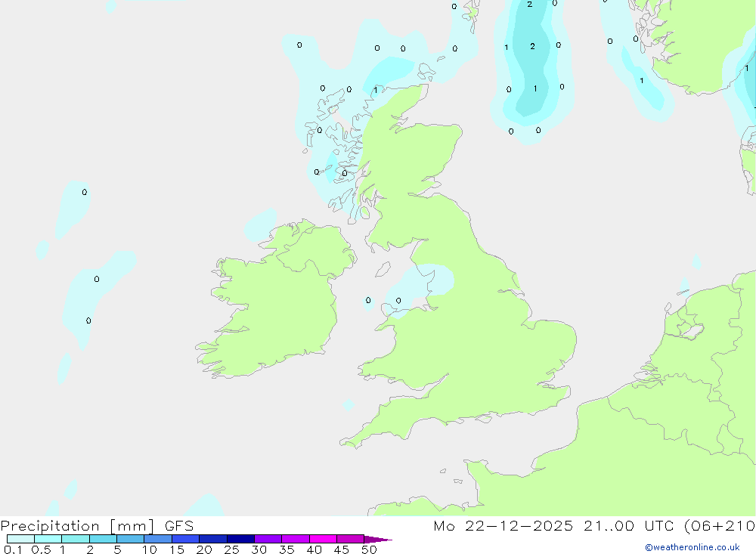Click the date "22-12-2025"
756x554 pixels.
point(519,525)
